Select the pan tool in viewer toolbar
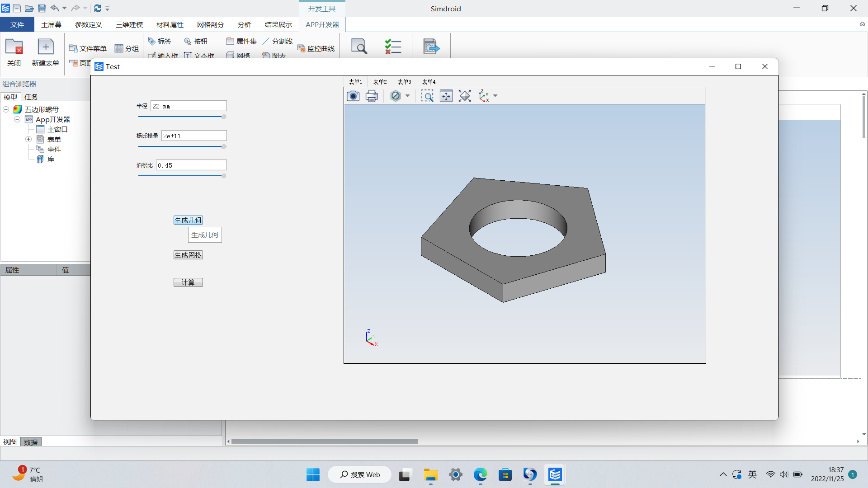The width and height of the screenshot is (868, 488). [x=446, y=96]
